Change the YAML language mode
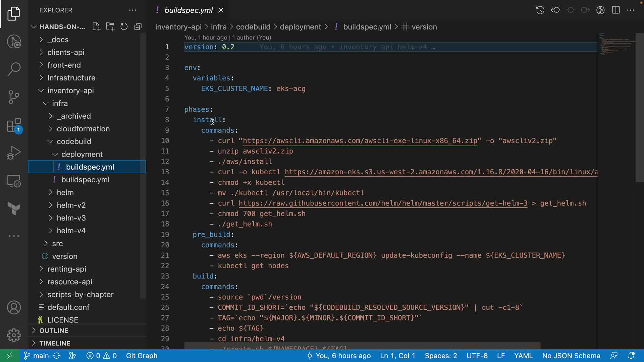Screen dimensions: 644x362 [x=523, y=356]
